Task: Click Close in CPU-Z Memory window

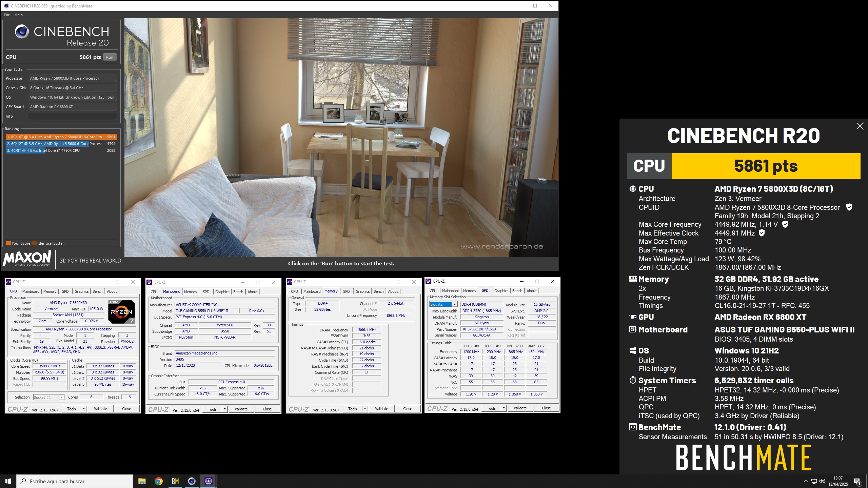Action: point(408,409)
